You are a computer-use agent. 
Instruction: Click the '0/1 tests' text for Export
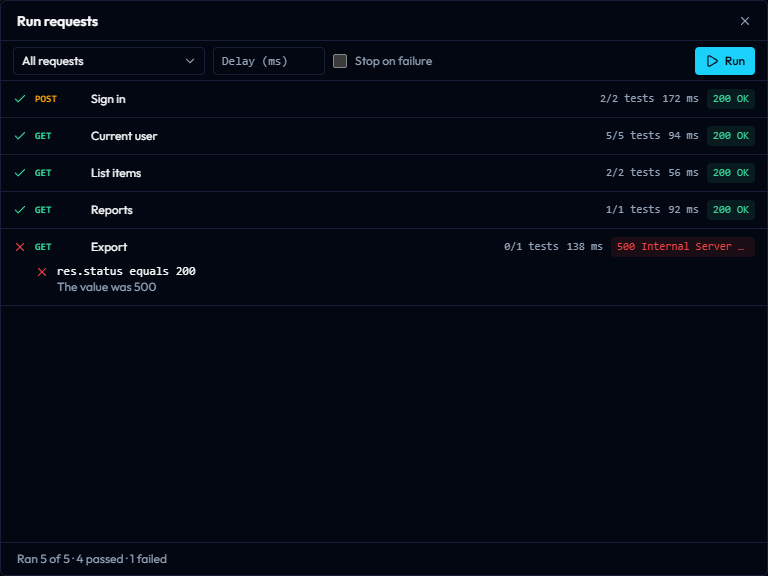pos(531,246)
